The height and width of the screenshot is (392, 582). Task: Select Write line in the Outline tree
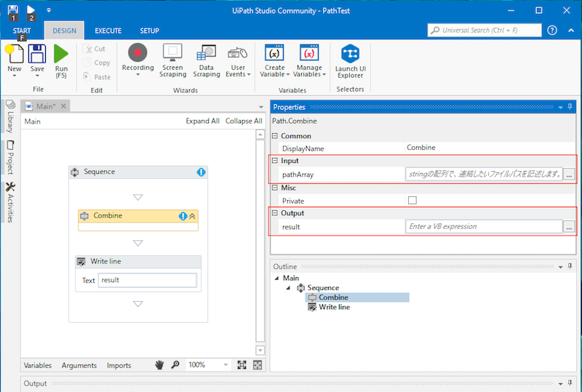(334, 307)
